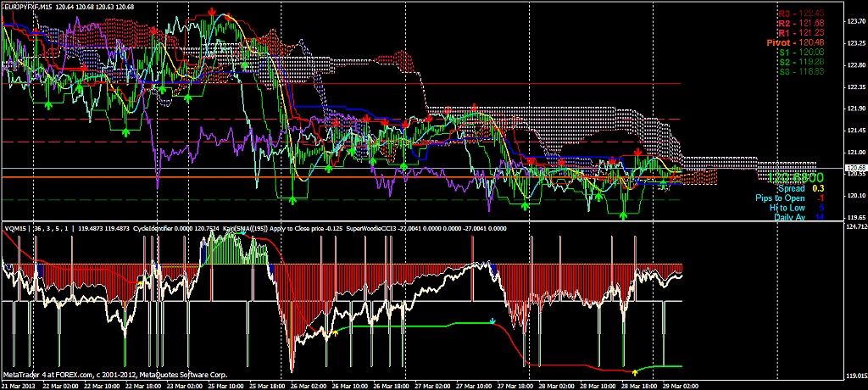Screen dimensions: 868x390
Task: Click the cyan down arrow in indicator window
Action: (493, 322)
